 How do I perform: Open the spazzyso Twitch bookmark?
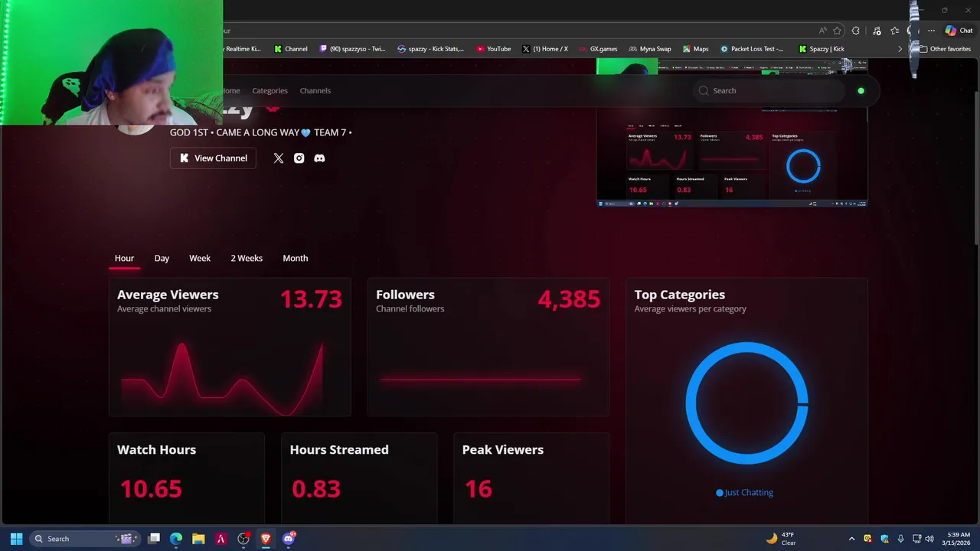(x=352, y=49)
